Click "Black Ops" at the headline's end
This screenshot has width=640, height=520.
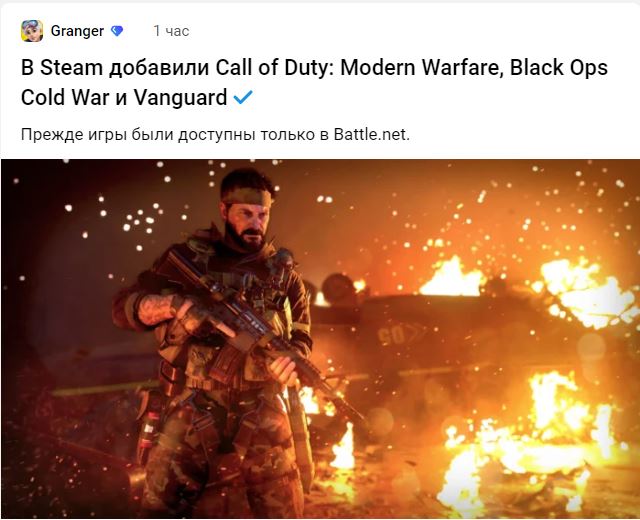point(559,68)
